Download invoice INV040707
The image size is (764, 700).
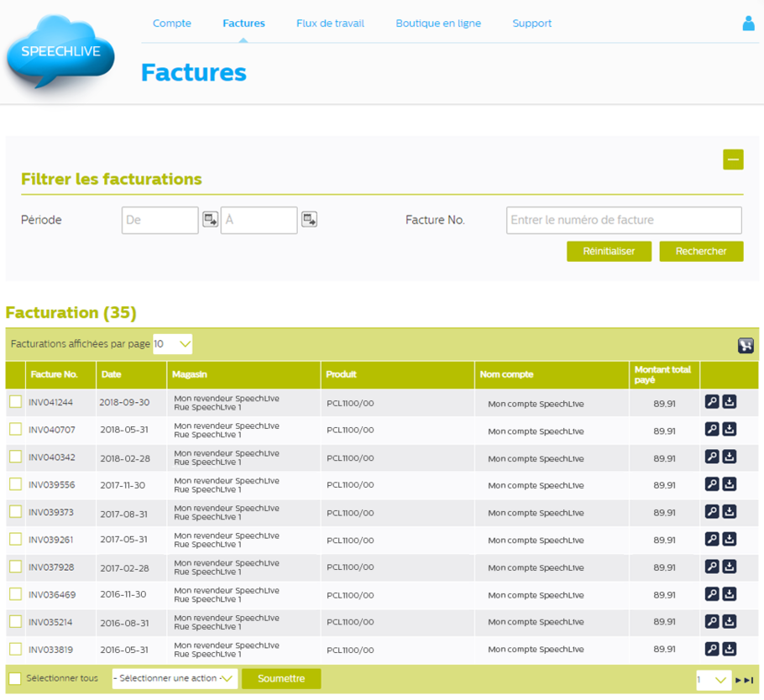point(729,429)
